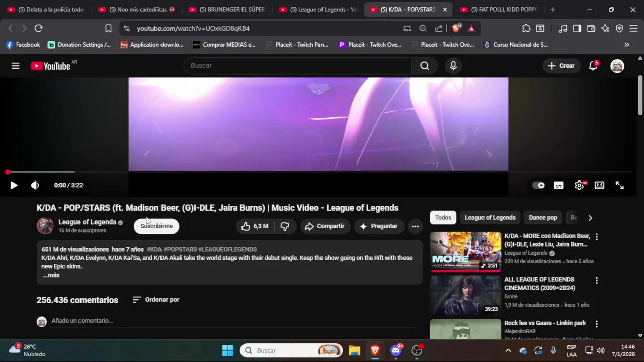The height and width of the screenshot is (362, 644).
Task: Reload the current page
Action: pos(39,28)
